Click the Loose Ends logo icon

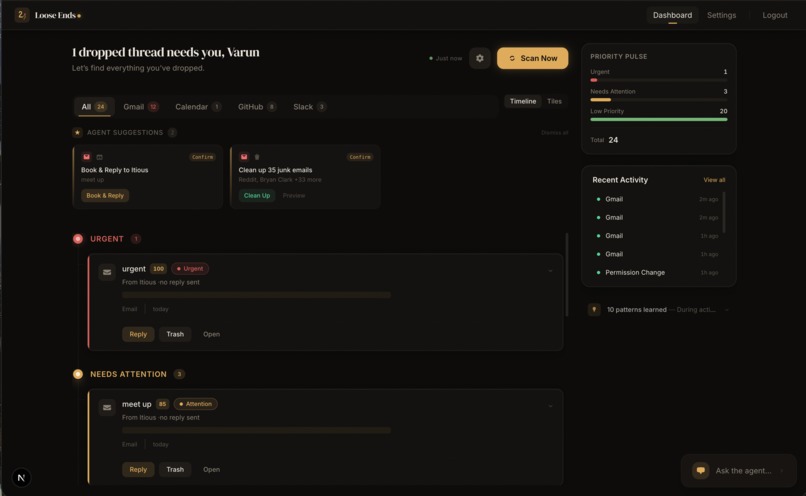point(22,15)
